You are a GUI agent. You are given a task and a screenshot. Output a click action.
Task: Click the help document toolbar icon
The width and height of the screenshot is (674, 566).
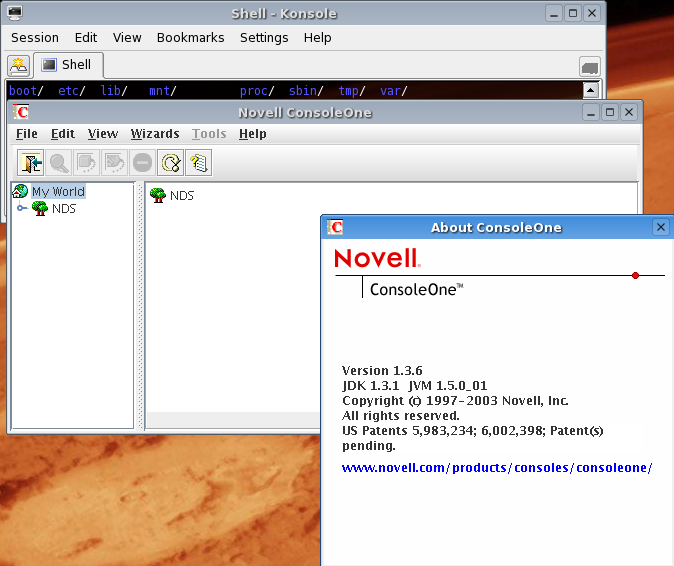click(199, 163)
